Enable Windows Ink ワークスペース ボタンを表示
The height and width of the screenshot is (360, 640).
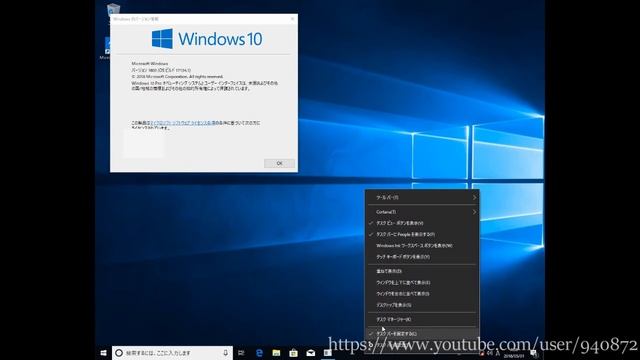point(422,246)
